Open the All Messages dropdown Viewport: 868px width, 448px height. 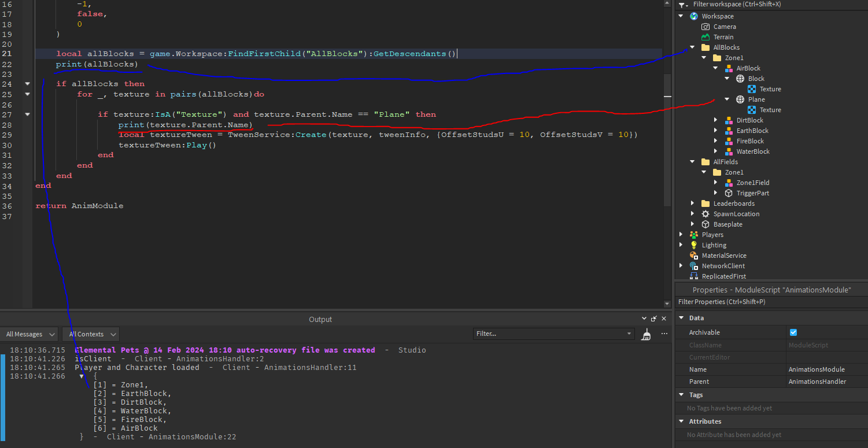click(29, 334)
